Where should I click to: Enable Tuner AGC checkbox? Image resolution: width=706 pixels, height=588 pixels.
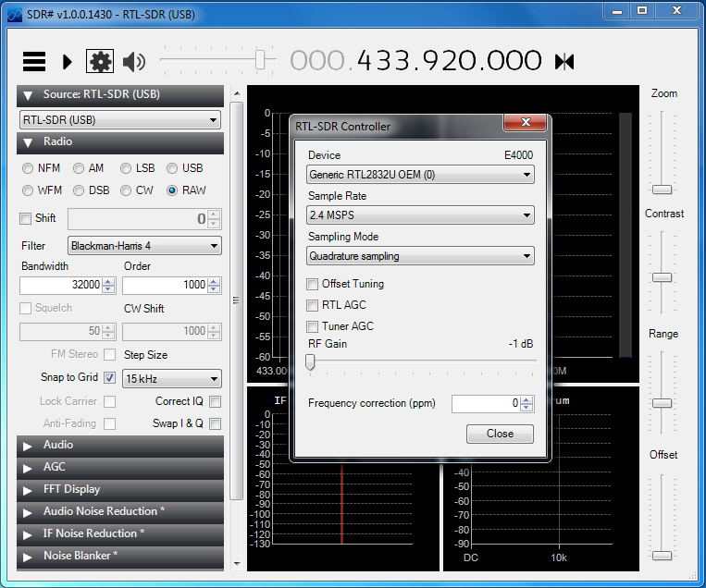click(x=312, y=326)
